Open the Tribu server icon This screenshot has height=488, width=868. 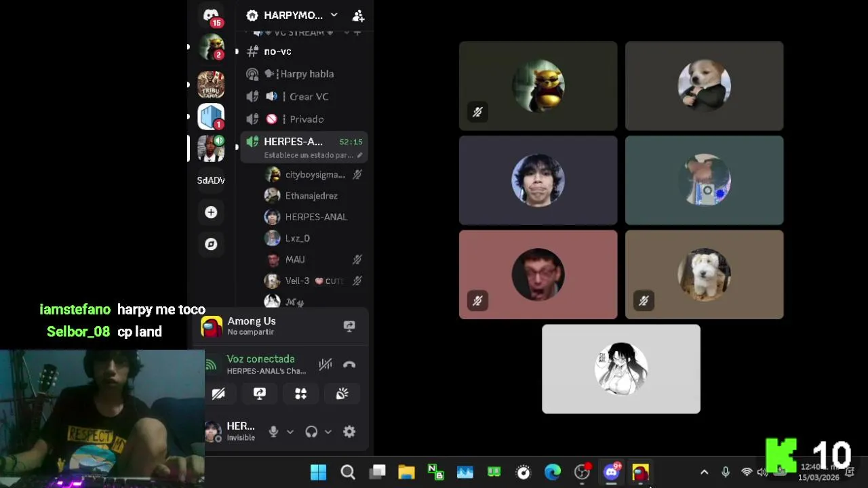(x=211, y=84)
